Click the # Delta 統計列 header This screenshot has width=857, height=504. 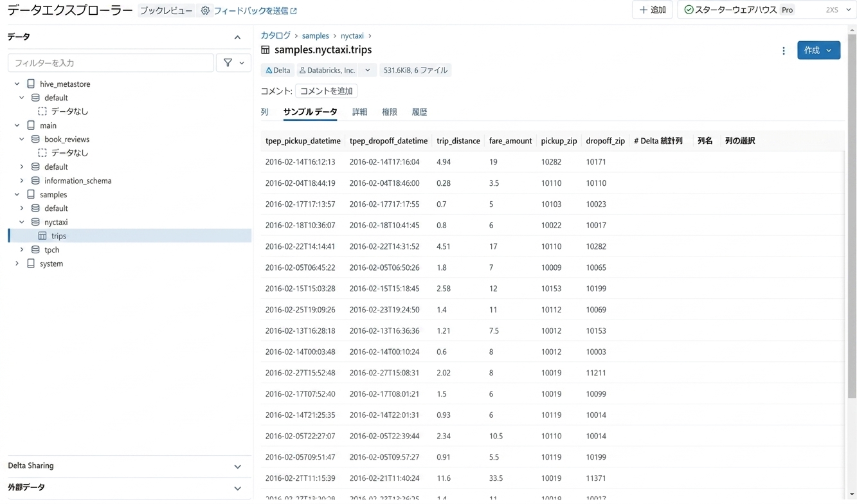pyautogui.click(x=658, y=141)
